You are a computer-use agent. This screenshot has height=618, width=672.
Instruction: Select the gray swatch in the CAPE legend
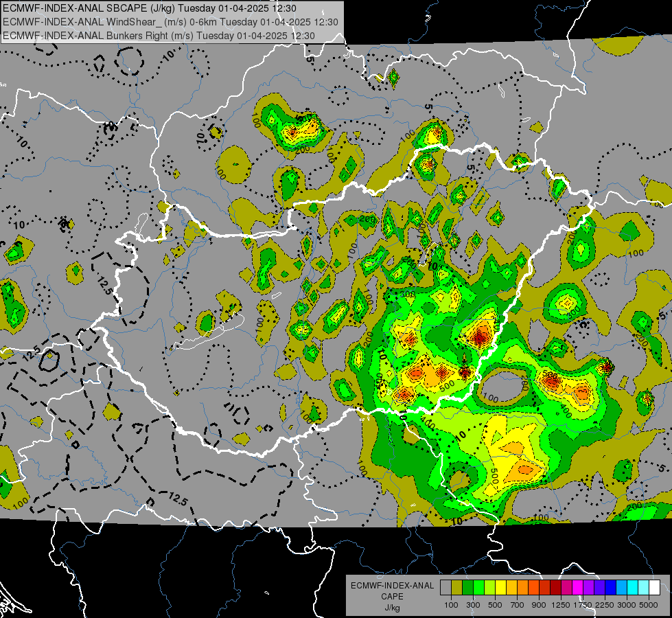(x=445, y=588)
